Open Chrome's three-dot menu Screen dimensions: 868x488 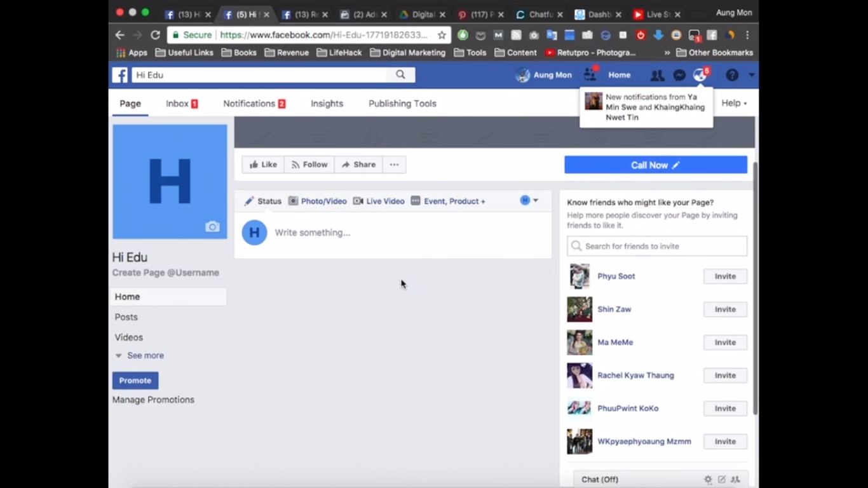click(747, 35)
